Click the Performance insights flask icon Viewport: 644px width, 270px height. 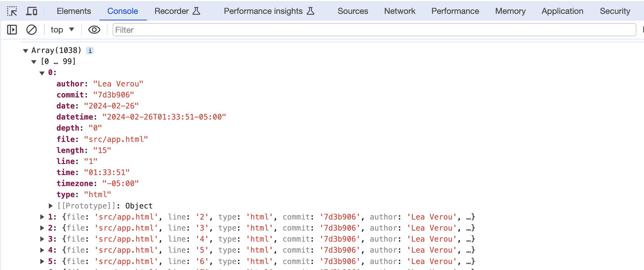point(311,11)
